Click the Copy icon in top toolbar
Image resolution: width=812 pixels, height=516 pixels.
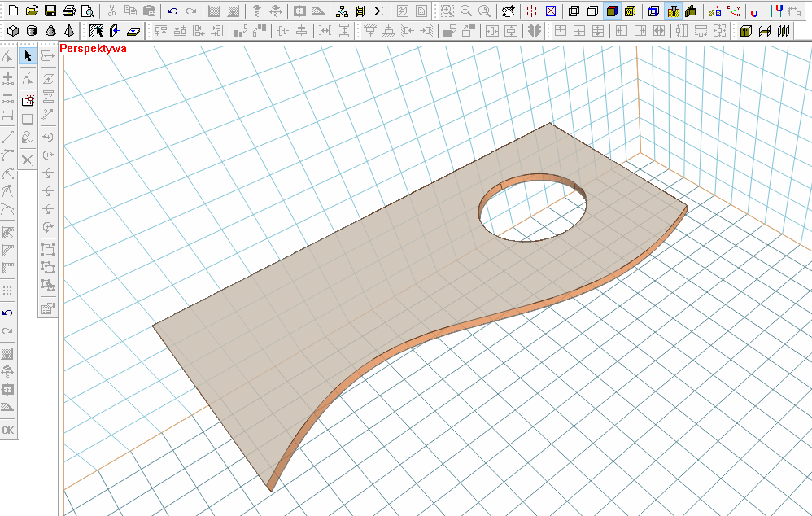(130, 11)
